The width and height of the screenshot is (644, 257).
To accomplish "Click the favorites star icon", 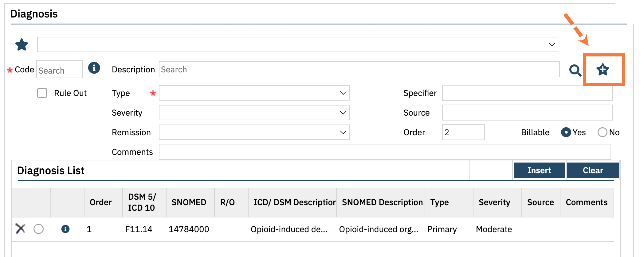I will pos(22,45).
